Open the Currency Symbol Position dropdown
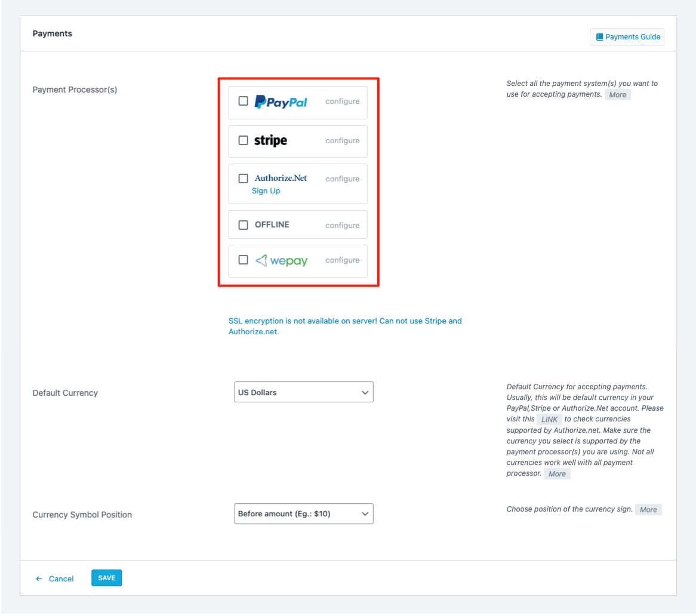This screenshot has width=696, height=616. point(303,513)
